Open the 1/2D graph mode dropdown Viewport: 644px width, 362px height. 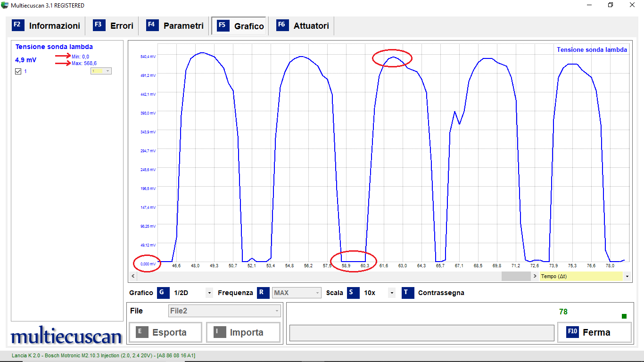tap(209, 293)
